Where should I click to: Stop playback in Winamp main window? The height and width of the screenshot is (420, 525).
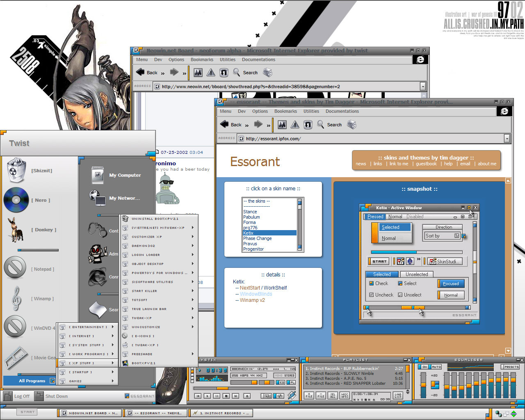[x=226, y=396]
